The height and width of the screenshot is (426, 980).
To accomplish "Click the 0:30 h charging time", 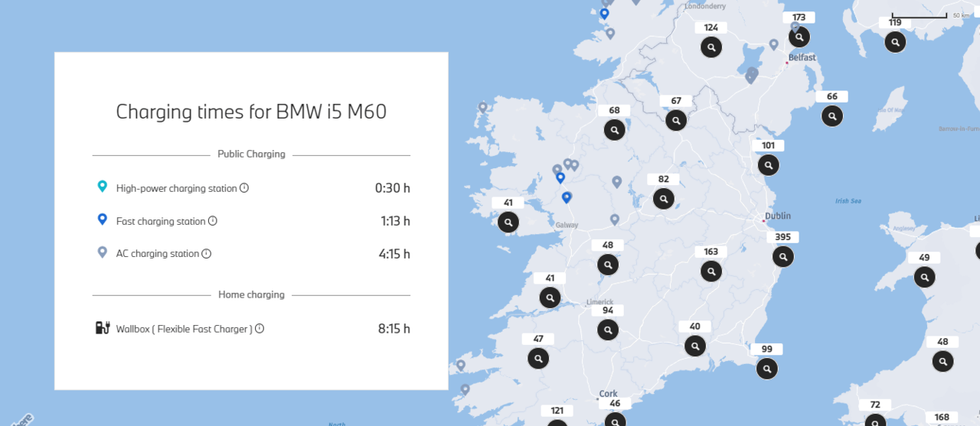I will coord(393,187).
